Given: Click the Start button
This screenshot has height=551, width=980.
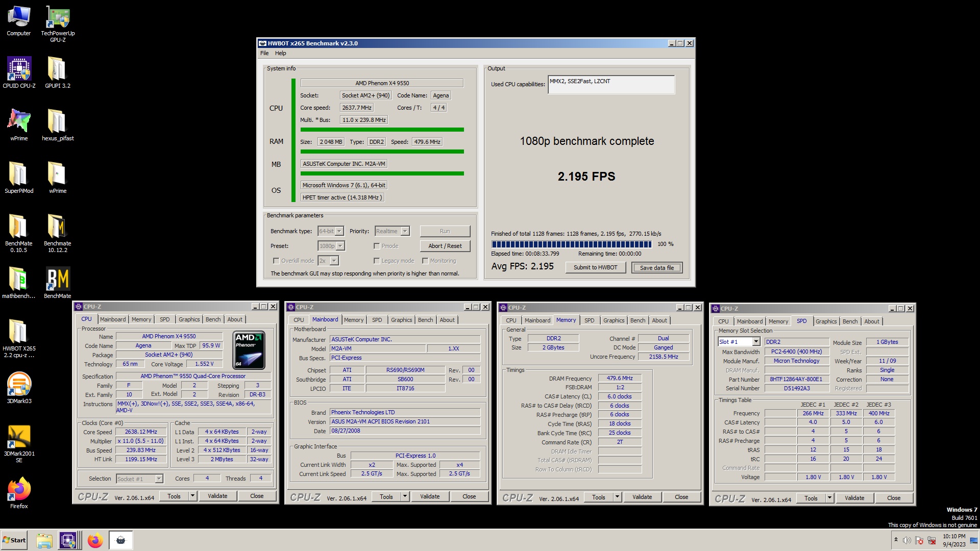Looking at the screenshot, I should click(14, 540).
